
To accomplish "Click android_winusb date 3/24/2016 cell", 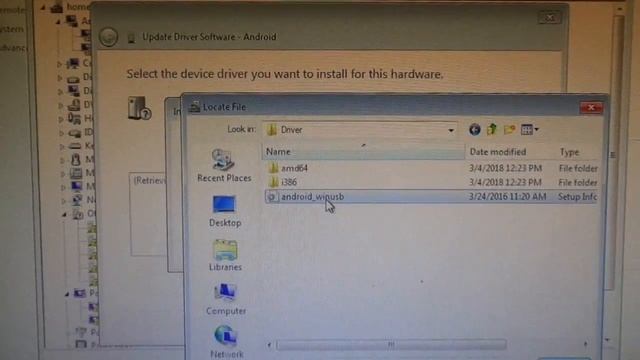I will 507,197.
